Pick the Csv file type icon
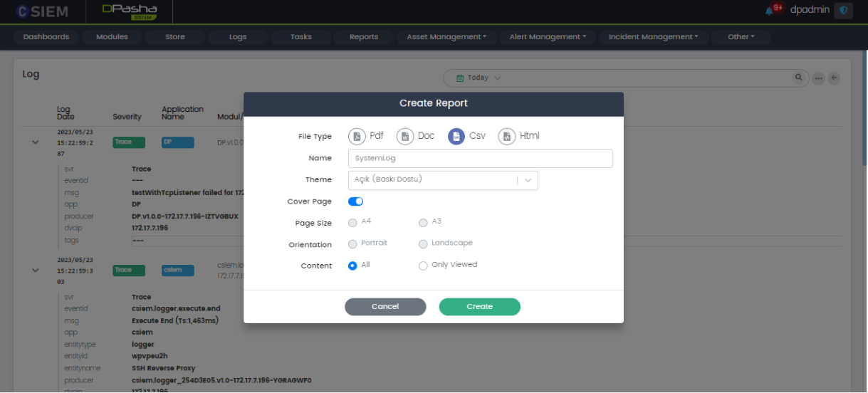 [x=456, y=136]
